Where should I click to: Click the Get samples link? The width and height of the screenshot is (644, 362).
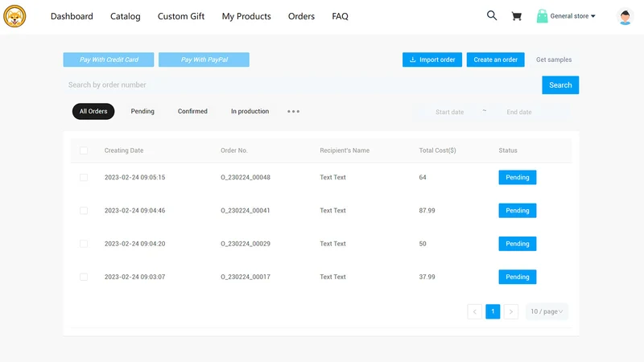[554, 60]
